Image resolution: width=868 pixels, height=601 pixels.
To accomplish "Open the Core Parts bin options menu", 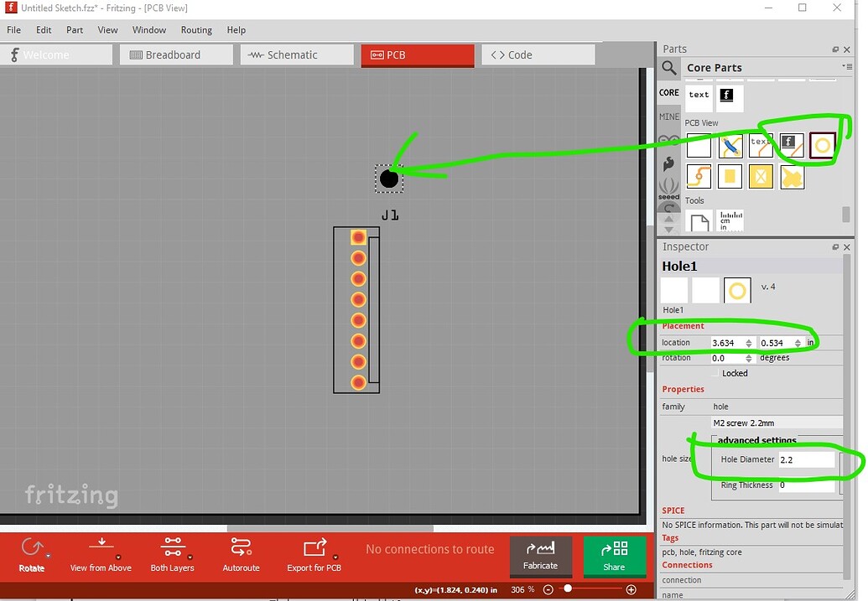I will pos(847,67).
